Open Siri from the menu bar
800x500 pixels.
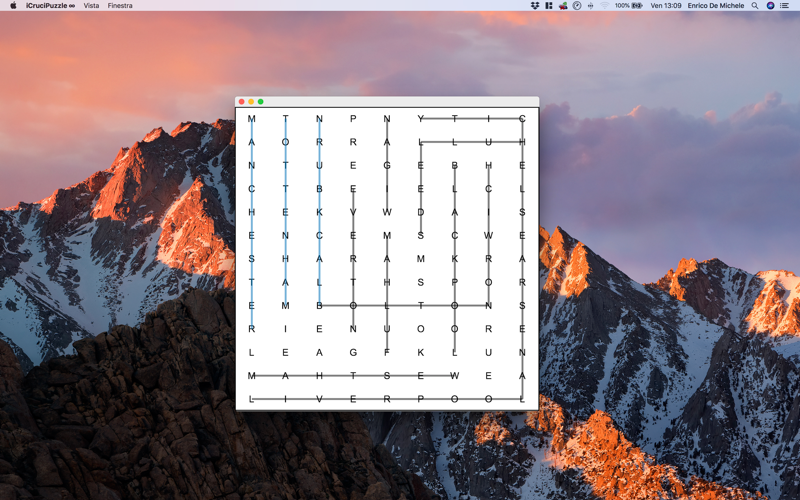tap(770, 6)
